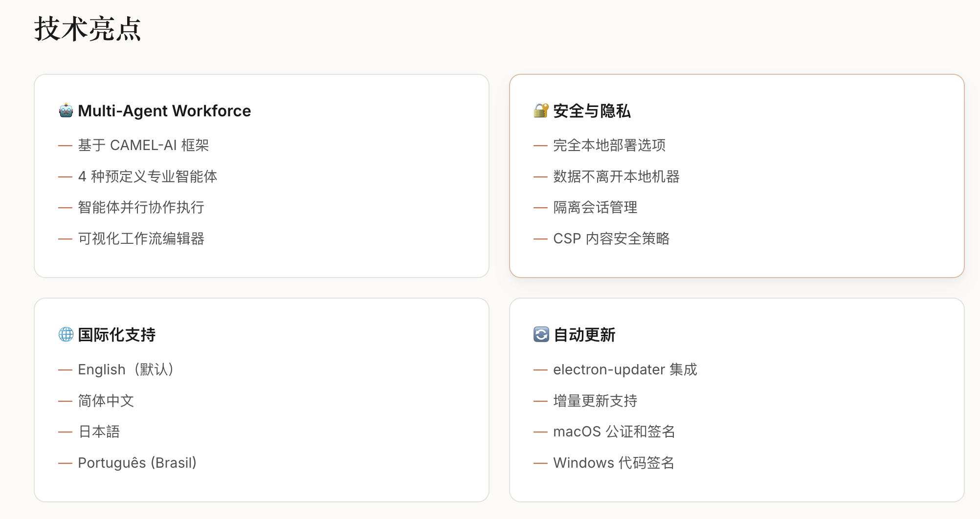
Task: Click the 可视化工作流编辑器 list item
Action: click(x=141, y=238)
